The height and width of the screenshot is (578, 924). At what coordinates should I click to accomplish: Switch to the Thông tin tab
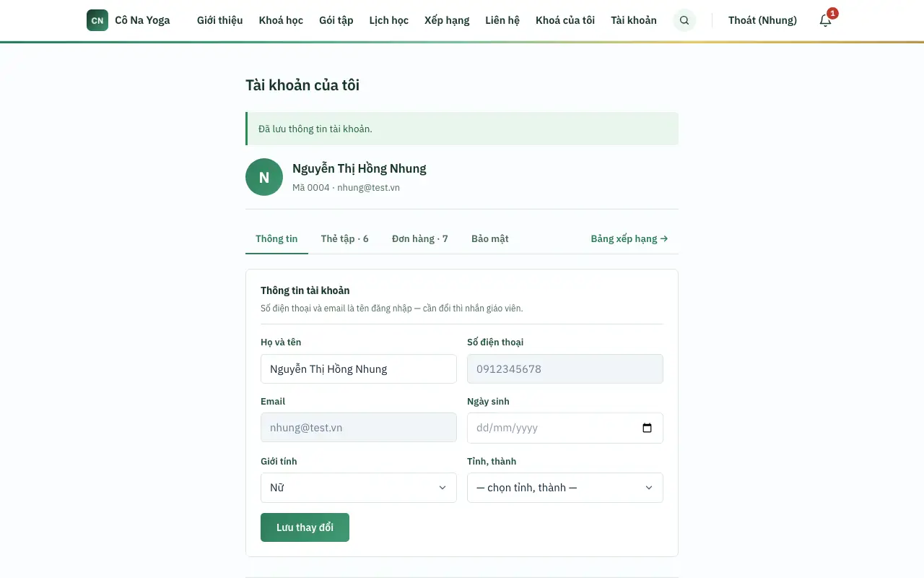click(x=276, y=238)
